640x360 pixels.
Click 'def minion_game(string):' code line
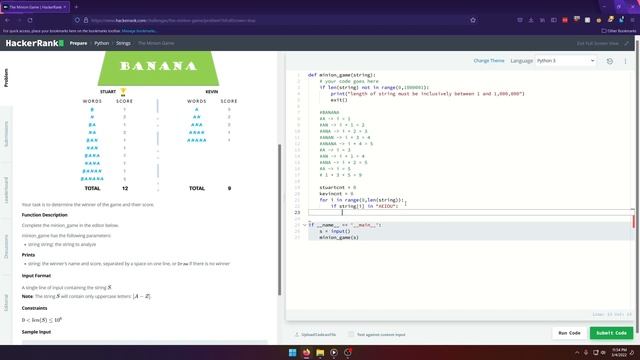tap(342, 75)
